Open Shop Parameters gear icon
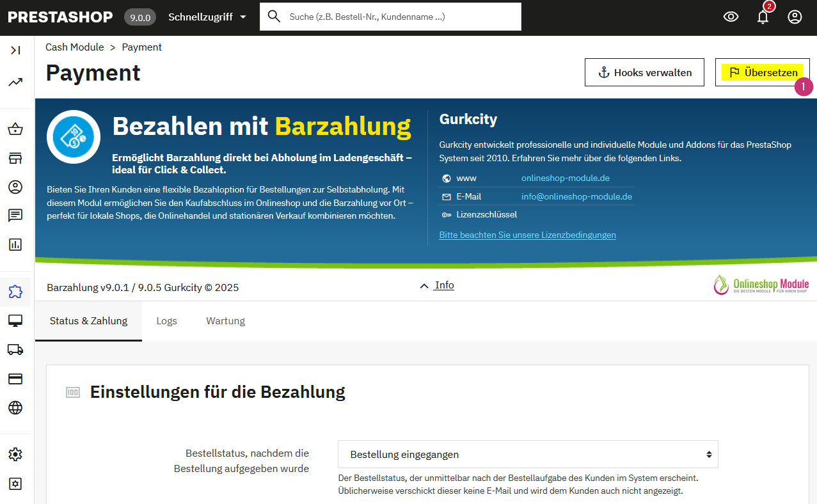 coord(15,455)
